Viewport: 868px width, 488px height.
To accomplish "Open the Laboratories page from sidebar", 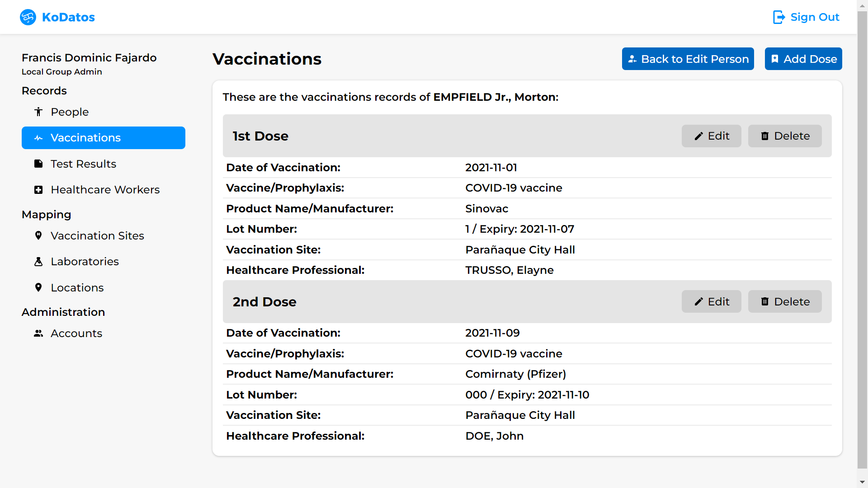I will point(85,262).
